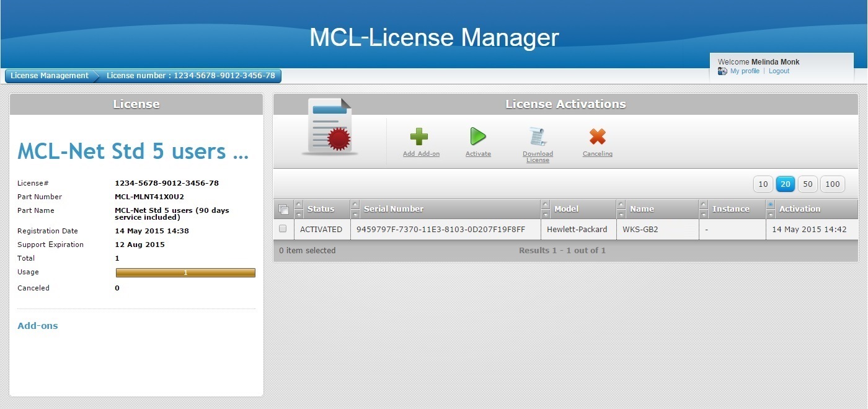Sort Model column ascending with up arrow
868x409 pixels.
(546, 204)
